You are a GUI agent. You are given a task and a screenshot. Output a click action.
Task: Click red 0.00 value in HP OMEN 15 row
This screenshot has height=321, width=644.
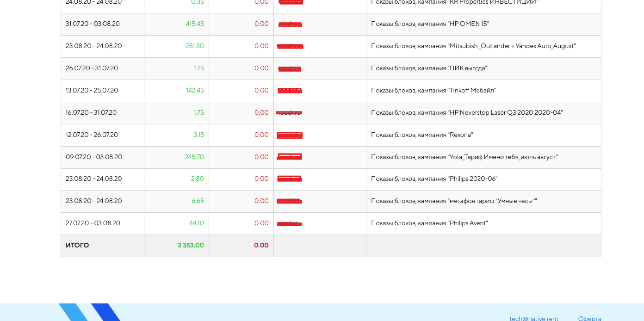tap(261, 24)
